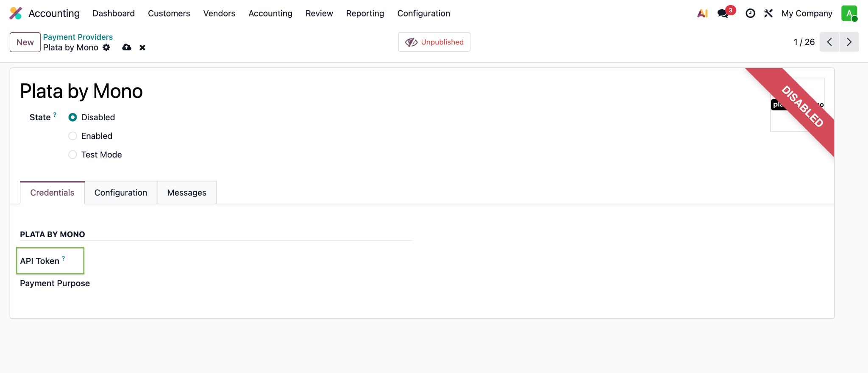Click the New button
Viewport: 868px width, 373px height.
pos(25,42)
